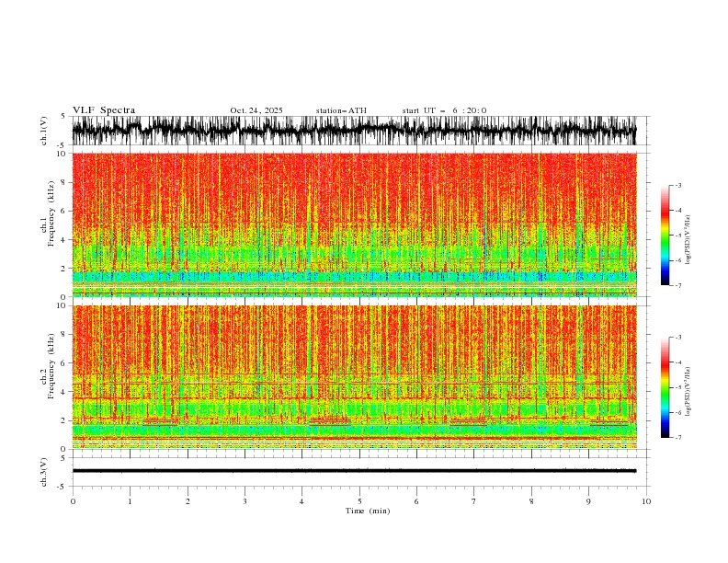Click the lower colorbar 'log(PSD)(V²/Hz)' label
Viewport: 728px width, 563px height.
point(688,392)
